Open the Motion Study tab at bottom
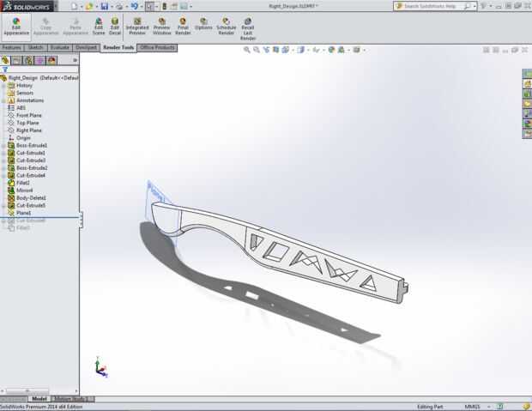Screen dimensions: 532x411 [x=71, y=399]
